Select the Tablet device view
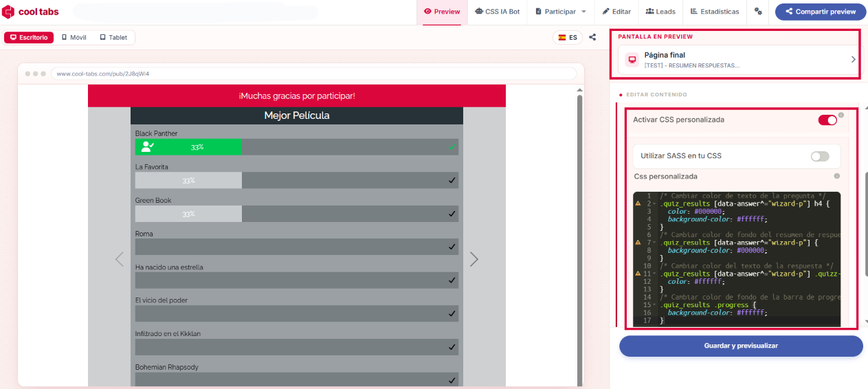This screenshot has height=389, width=868. point(113,37)
